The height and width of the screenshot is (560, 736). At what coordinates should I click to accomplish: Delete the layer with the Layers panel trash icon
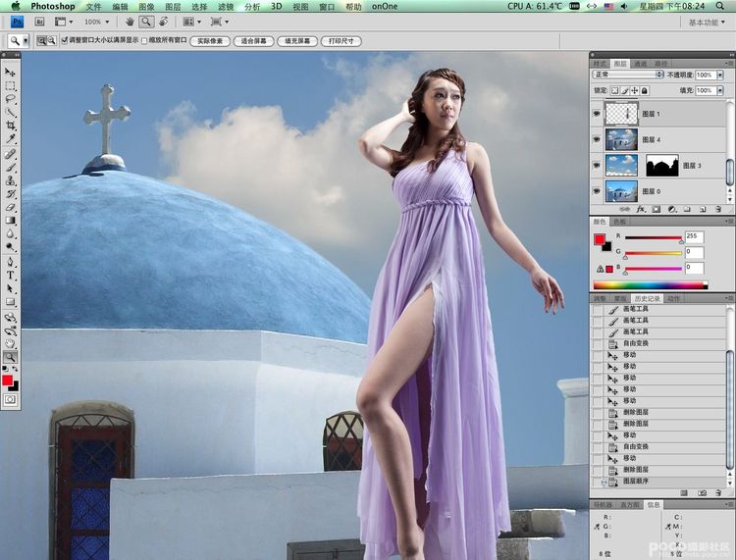[718, 209]
